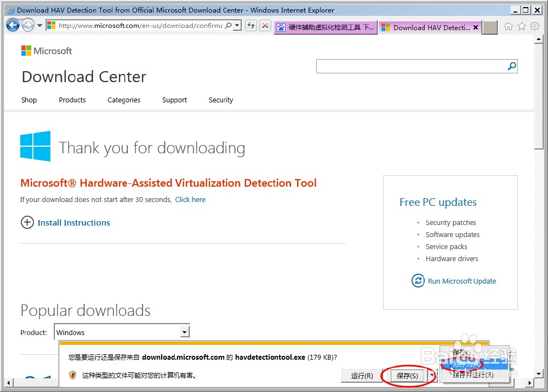Open the Support menu item

coord(175,100)
